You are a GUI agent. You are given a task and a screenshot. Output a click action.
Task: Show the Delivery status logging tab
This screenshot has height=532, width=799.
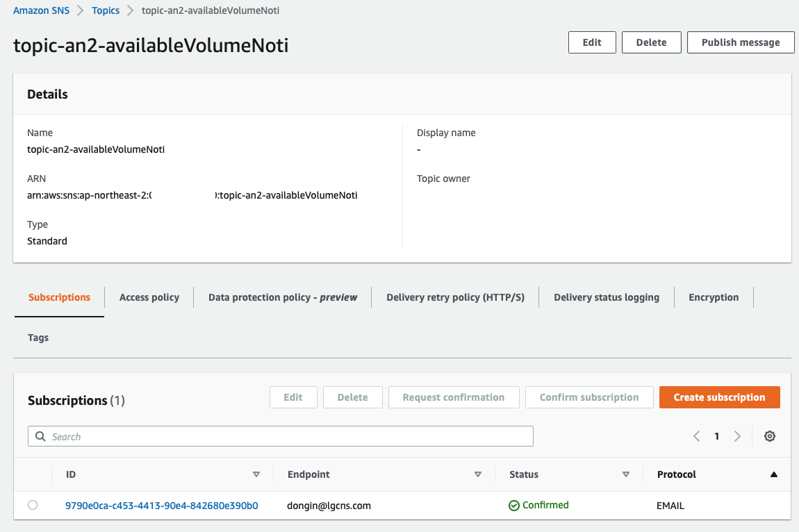pyautogui.click(x=606, y=297)
